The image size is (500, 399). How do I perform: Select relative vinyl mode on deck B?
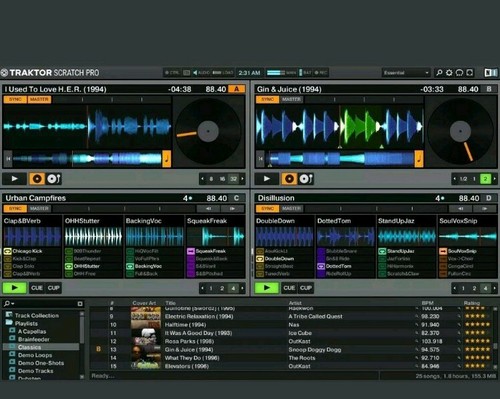(x=289, y=179)
